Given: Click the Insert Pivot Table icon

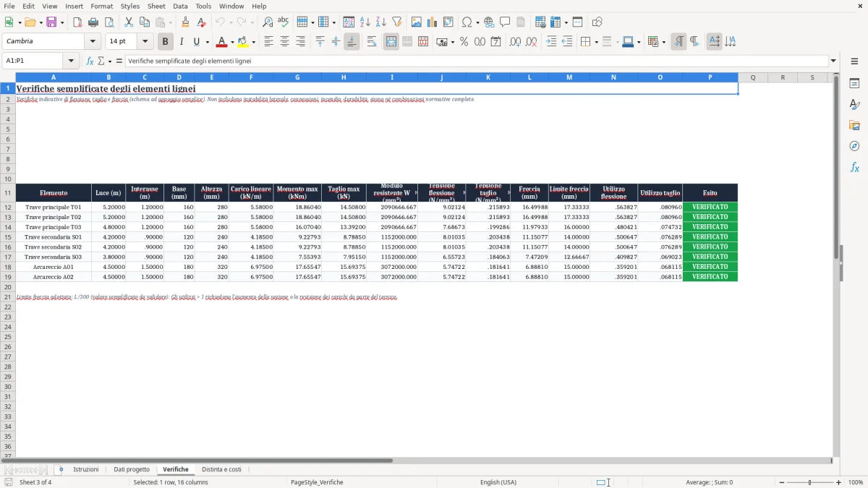Looking at the screenshot, I should click(x=448, y=22).
